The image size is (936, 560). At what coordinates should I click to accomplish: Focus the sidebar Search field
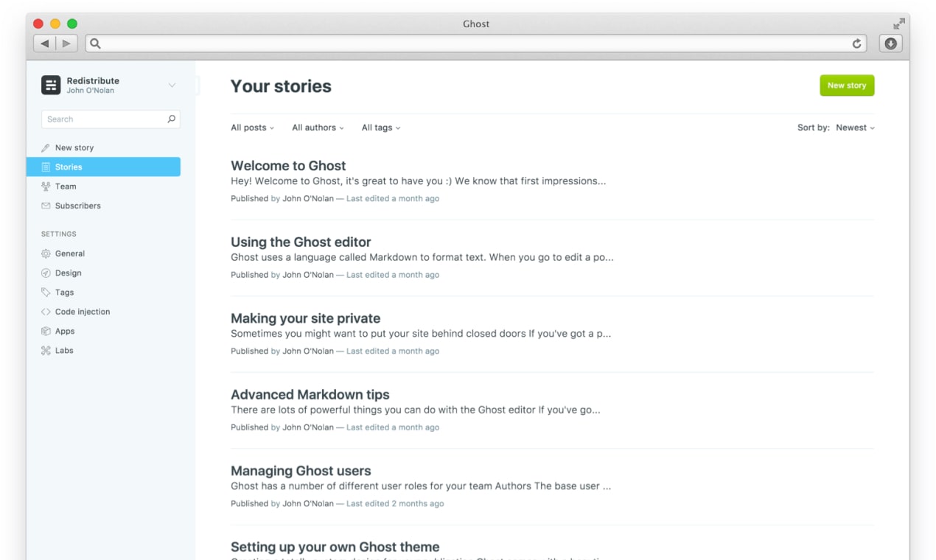(111, 119)
